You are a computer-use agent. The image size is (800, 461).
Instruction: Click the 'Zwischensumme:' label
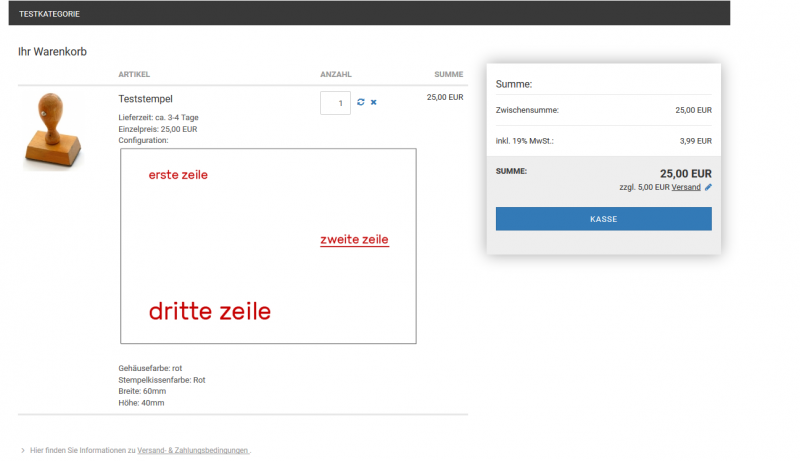[x=527, y=110]
